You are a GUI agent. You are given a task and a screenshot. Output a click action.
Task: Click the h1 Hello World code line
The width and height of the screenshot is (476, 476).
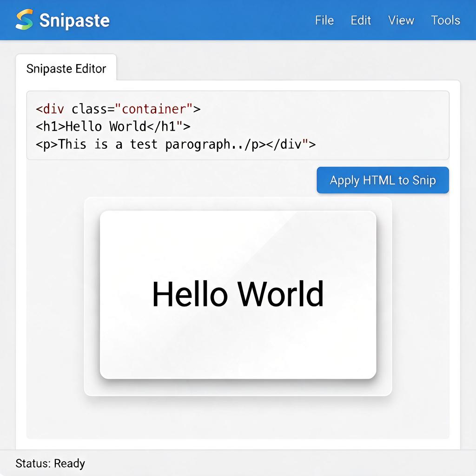point(113,126)
